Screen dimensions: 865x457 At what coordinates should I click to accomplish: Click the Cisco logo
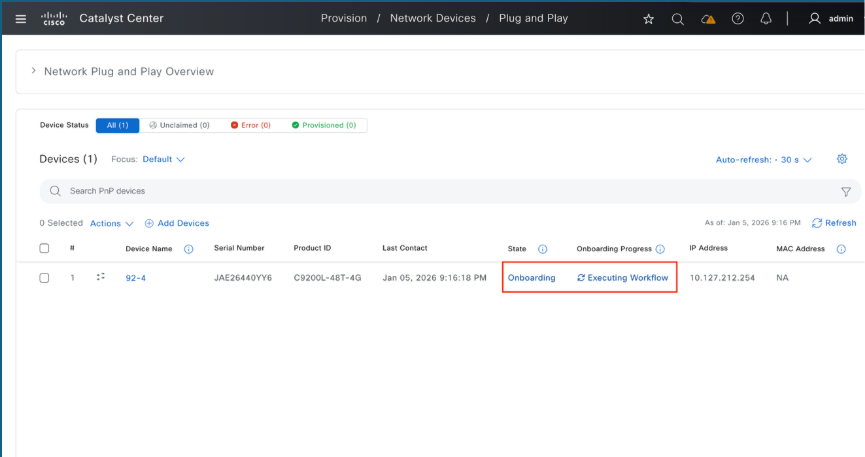pyautogui.click(x=54, y=19)
